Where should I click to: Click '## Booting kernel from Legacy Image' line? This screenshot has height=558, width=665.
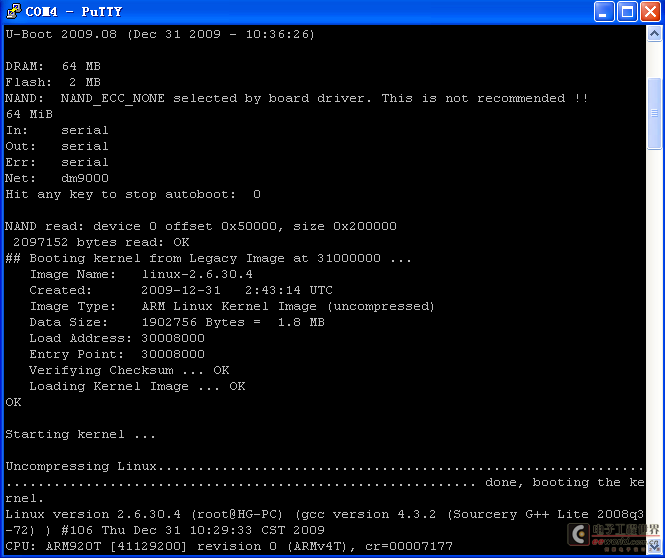(208, 258)
